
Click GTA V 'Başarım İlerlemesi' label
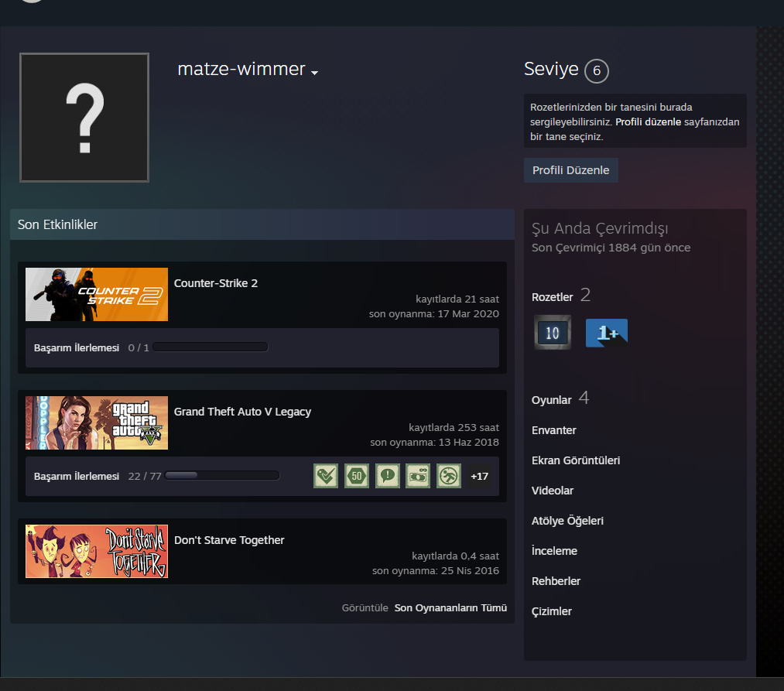pos(77,476)
